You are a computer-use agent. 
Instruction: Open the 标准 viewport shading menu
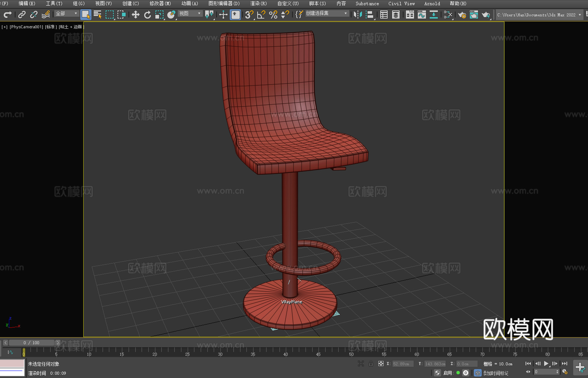click(x=51, y=27)
